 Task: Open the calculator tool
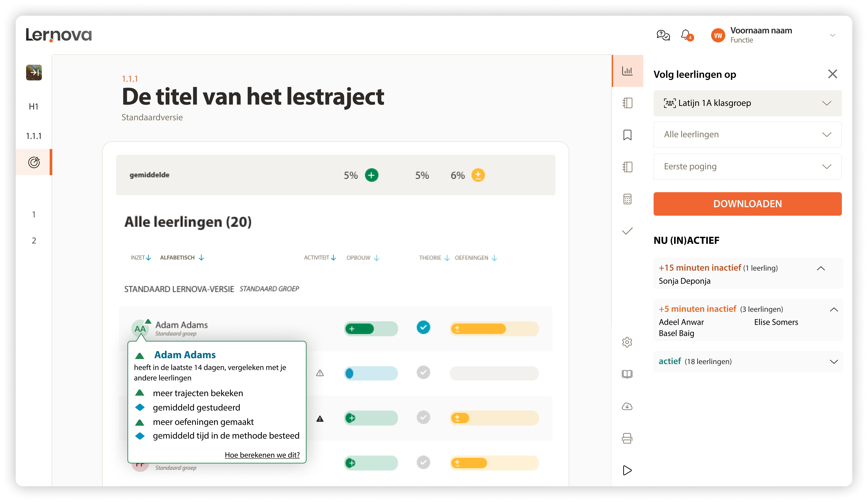tap(627, 199)
